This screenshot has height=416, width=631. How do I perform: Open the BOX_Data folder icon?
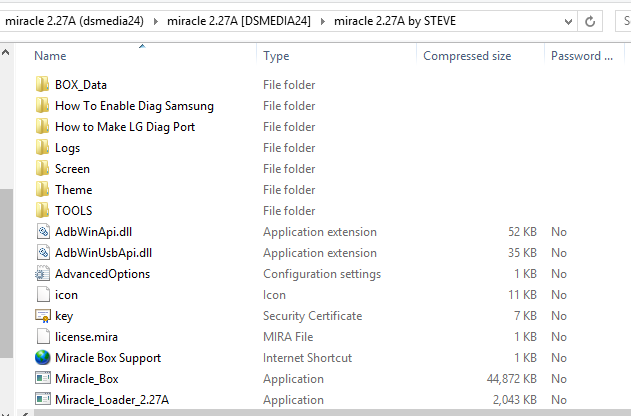coord(42,84)
